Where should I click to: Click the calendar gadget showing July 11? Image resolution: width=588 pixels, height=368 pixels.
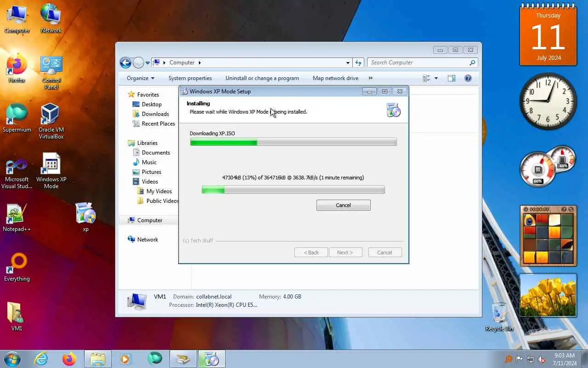[x=548, y=36]
